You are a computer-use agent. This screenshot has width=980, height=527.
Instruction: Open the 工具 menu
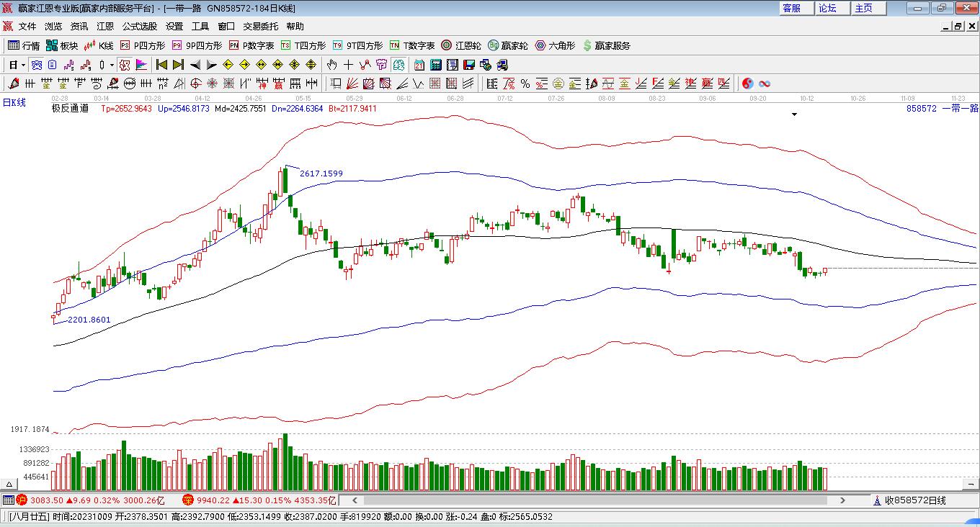coord(200,27)
